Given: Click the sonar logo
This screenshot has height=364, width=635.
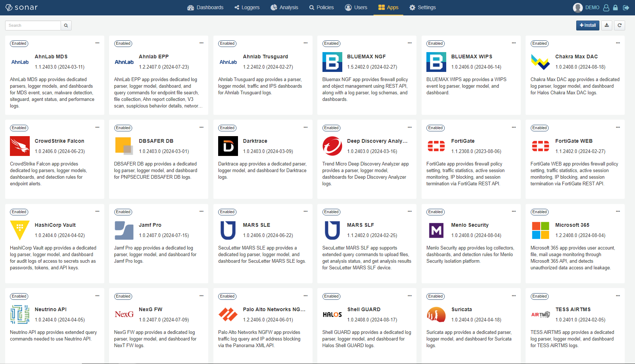Looking at the screenshot, I should coord(21,7).
